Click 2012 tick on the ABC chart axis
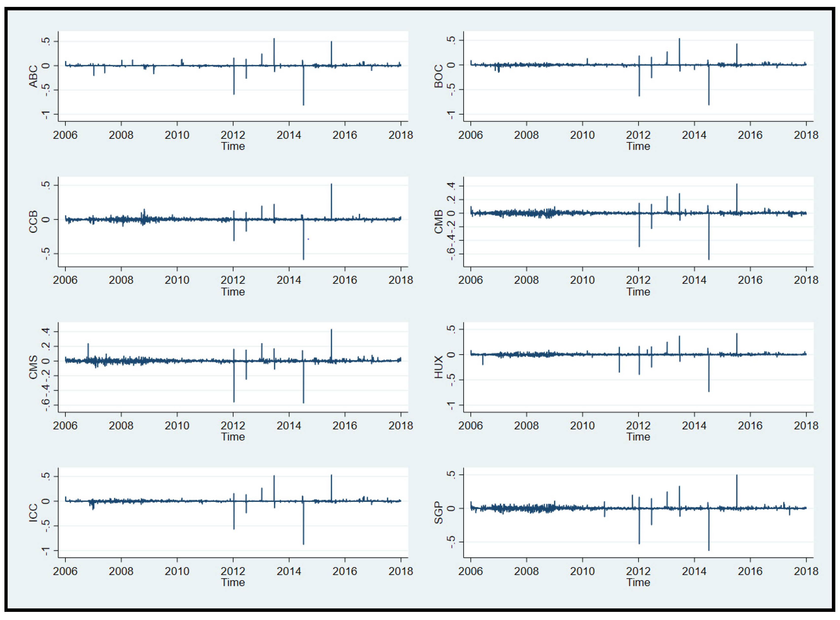840x620 pixels. coord(233,135)
